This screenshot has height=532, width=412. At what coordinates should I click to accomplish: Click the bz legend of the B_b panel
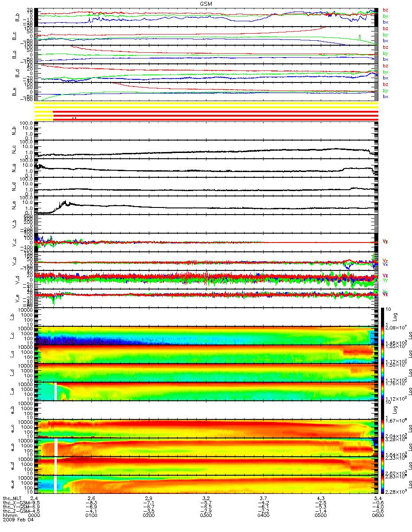(x=385, y=10)
